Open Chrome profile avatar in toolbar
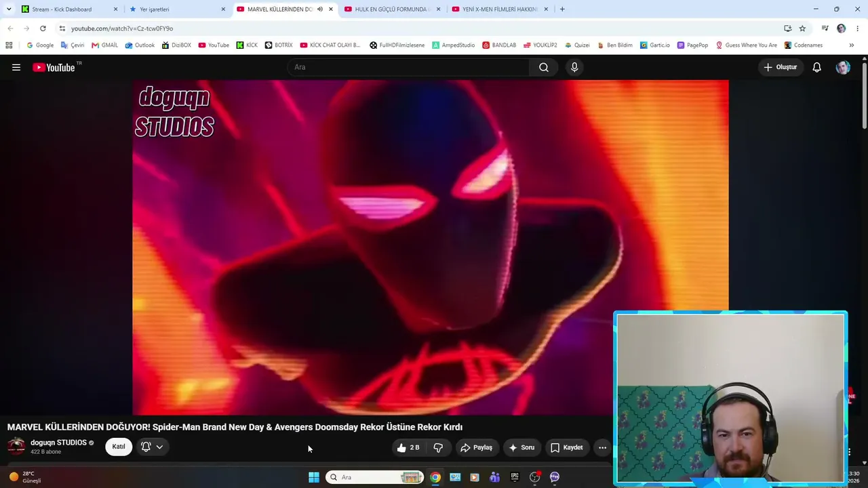The width and height of the screenshot is (868, 488). [842, 28]
